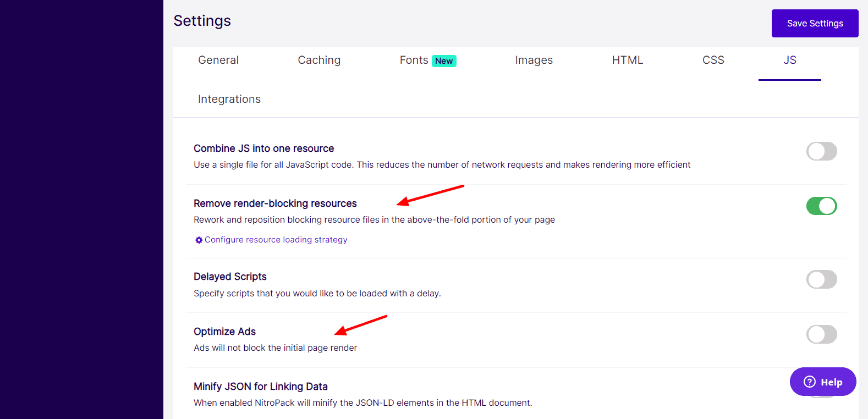868x419 pixels.
Task: Turn on the Delayed Scripts toggle
Action: tap(822, 279)
